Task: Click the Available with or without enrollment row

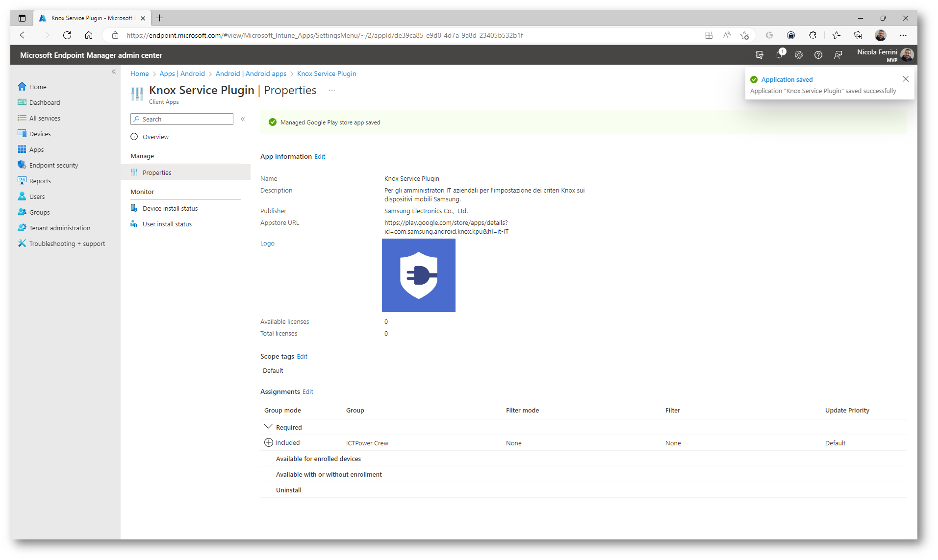Action: tap(583, 474)
